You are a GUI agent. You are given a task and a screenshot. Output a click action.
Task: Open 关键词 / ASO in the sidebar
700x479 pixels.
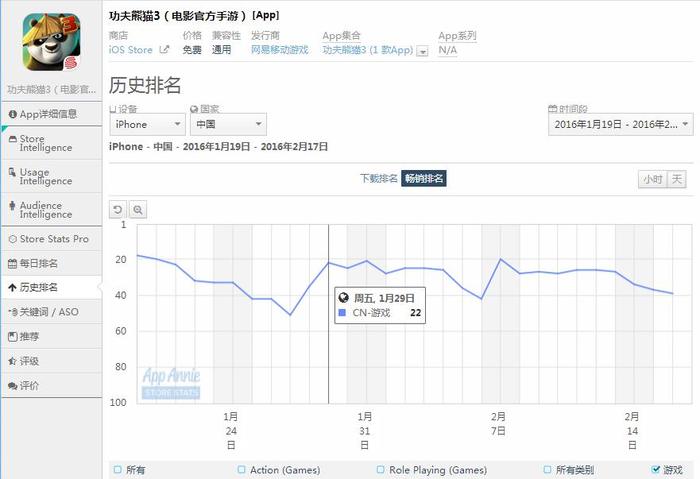coord(51,312)
